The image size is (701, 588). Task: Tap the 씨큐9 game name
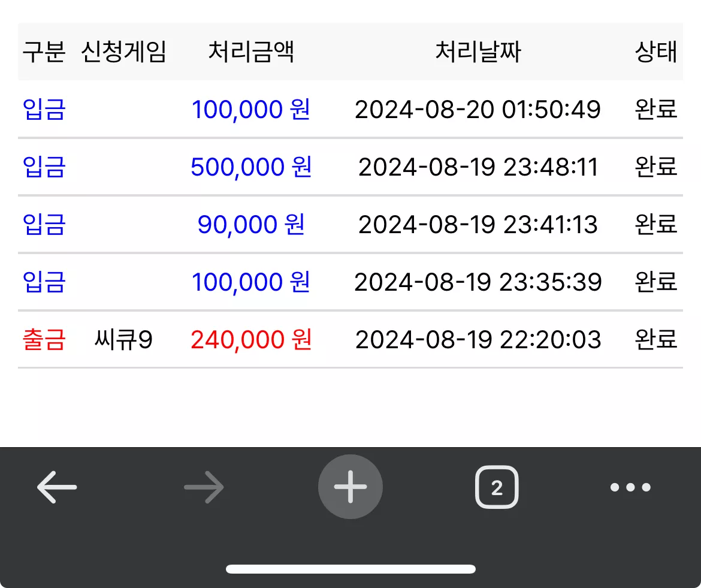point(123,339)
